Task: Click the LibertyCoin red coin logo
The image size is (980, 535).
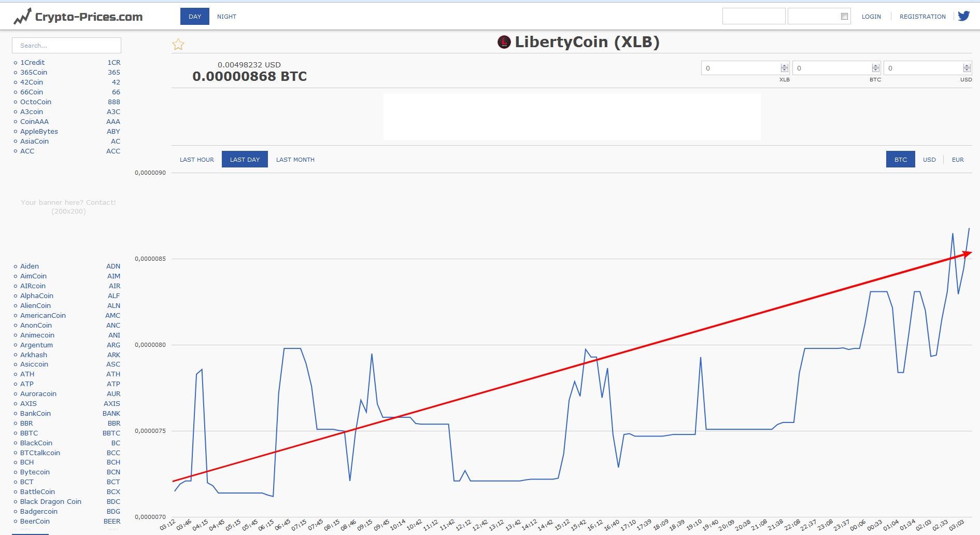Action: coord(504,42)
